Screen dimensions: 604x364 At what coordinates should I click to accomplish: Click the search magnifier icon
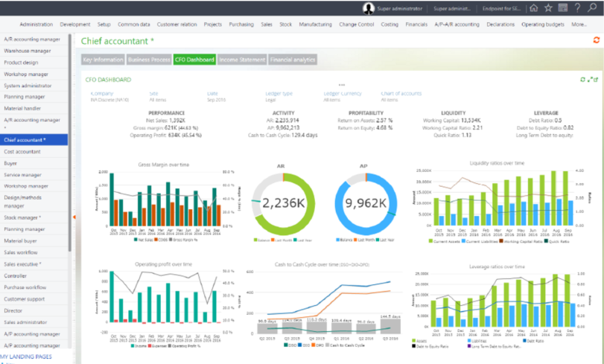tap(592, 8)
